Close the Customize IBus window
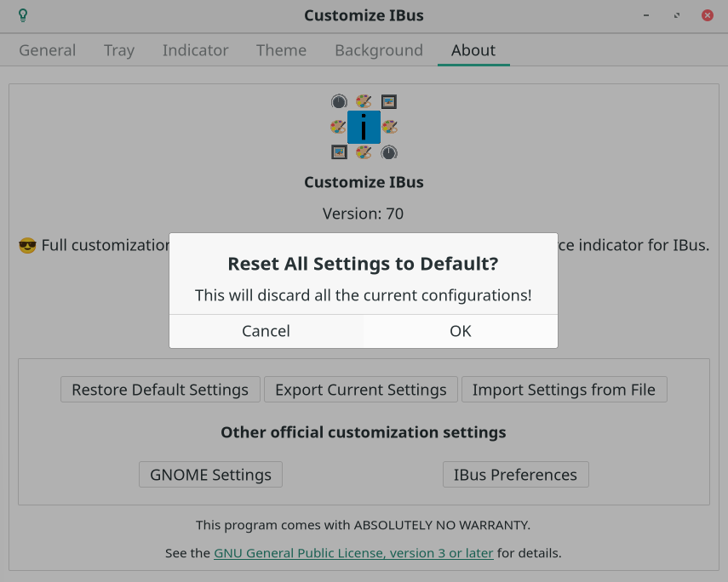Image resolution: width=728 pixels, height=582 pixels. (707, 15)
